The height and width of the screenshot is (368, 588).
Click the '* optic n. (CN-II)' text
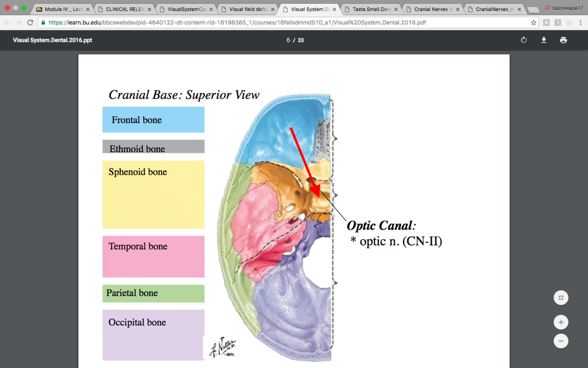point(396,241)
